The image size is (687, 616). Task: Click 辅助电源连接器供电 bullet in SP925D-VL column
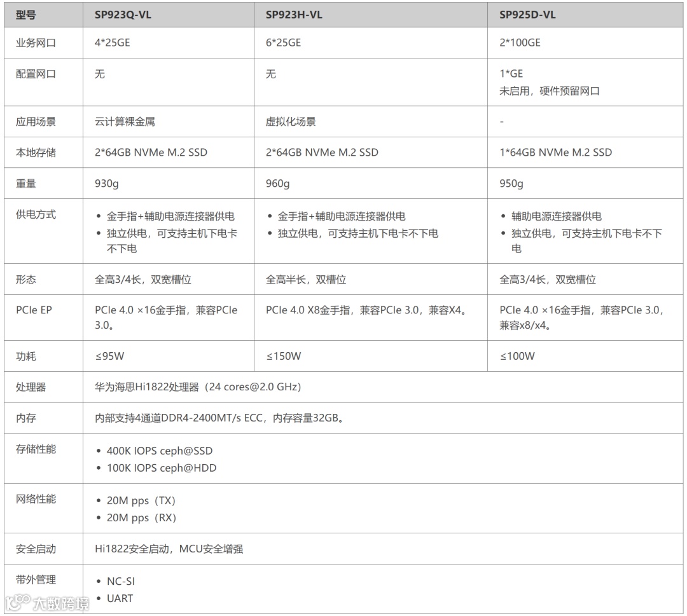(x=557, y=216)
